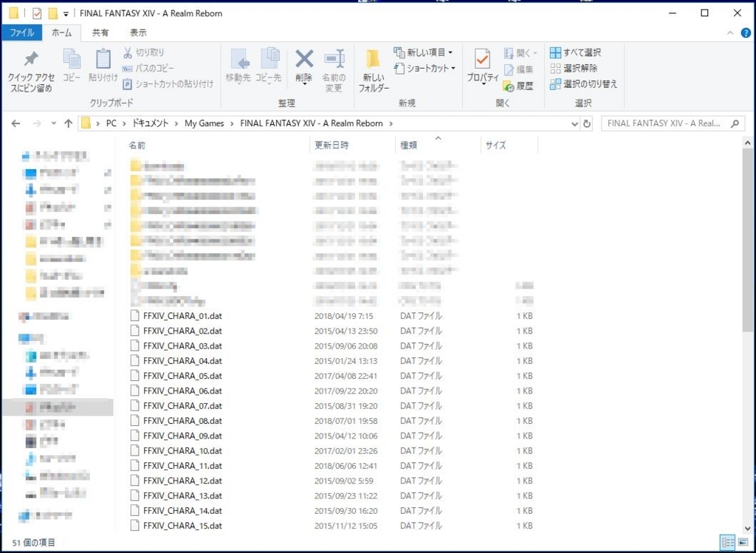Collapse the ribbon with the chevron
The width and height of the screenshot is (756, 553).
point(730,32)
